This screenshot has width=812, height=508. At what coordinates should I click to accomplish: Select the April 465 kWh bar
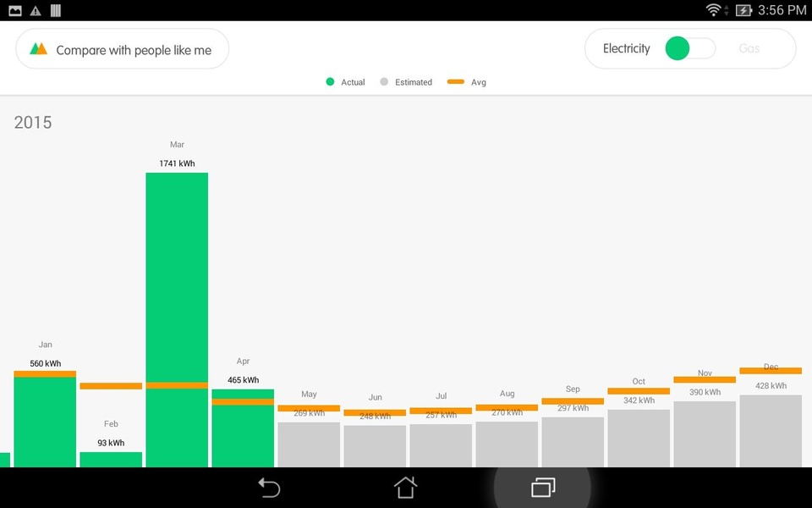pyautogui.click(x=243, y=428)
